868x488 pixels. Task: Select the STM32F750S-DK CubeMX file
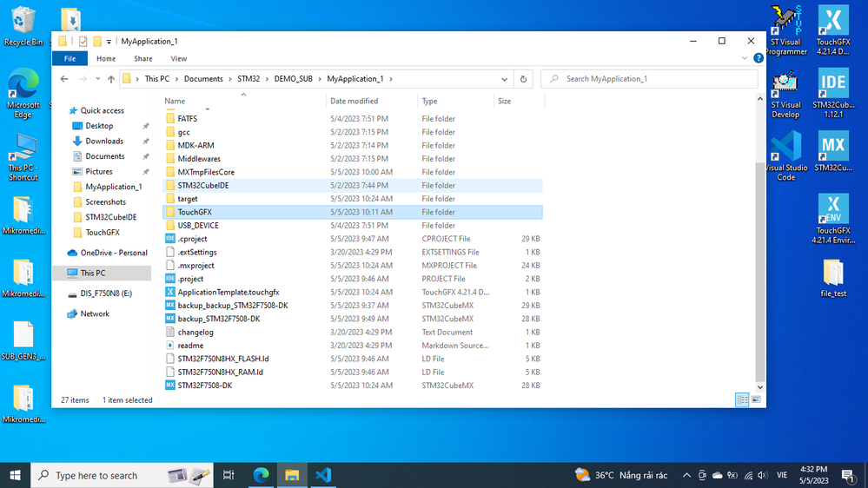tap(204, 386)
